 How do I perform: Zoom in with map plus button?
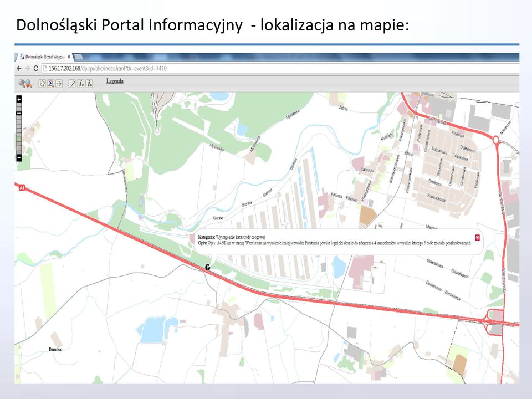pyautogui.click(x=19, y=99)
